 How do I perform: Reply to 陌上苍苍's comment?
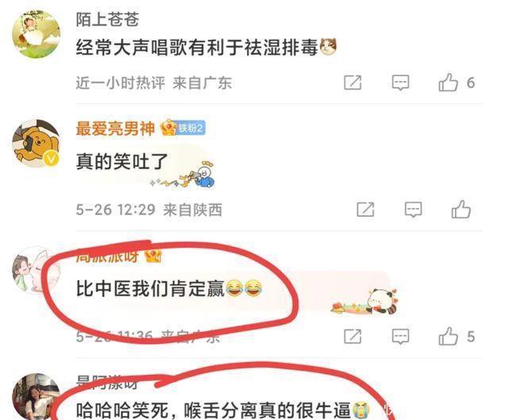400,83
